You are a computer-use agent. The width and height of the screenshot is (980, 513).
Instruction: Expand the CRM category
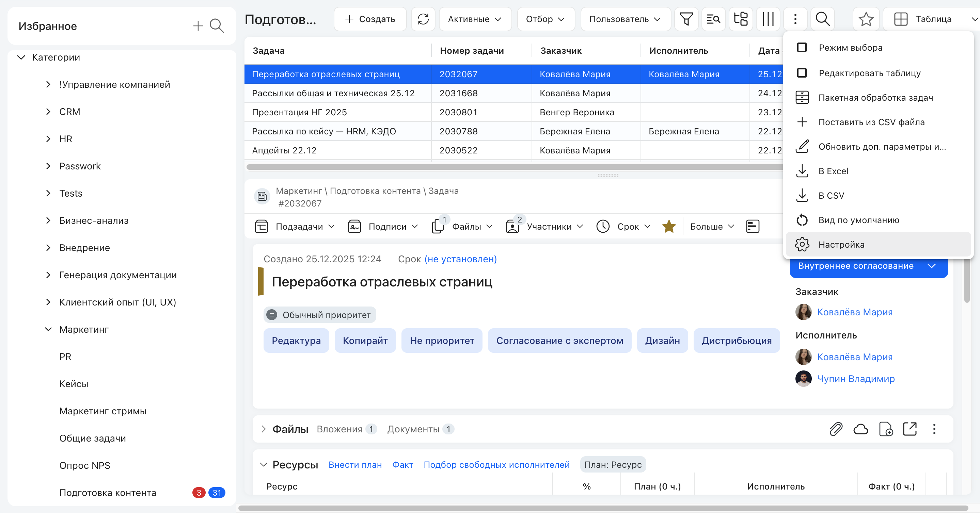click(x=48, y=112)
